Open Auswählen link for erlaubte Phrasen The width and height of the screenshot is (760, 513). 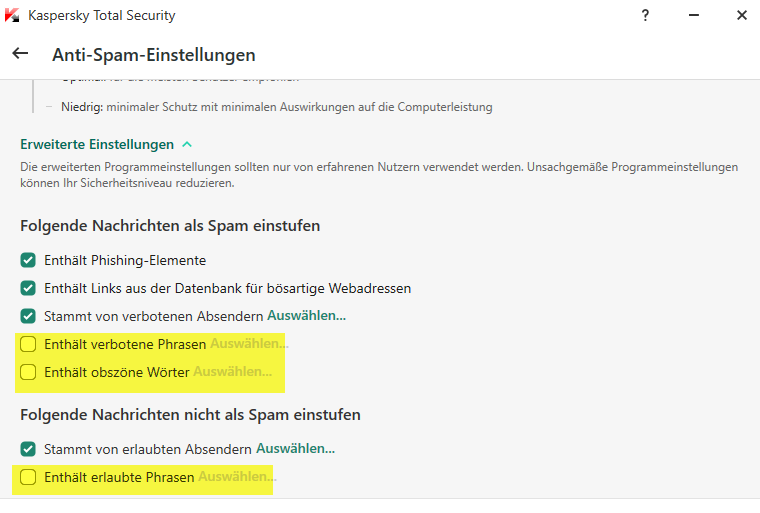click(x=237, y=477)
